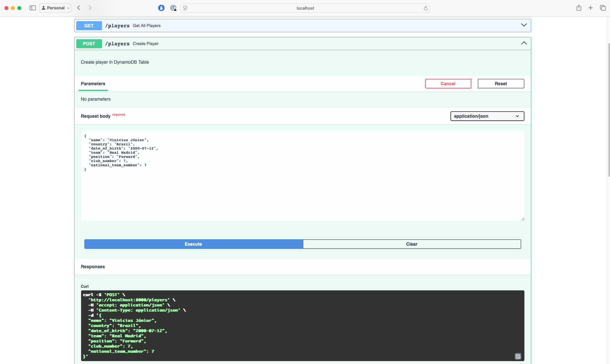610x364 pixels.
Task: Click the 'Get All Players' summary text
Action: point(147,26)
